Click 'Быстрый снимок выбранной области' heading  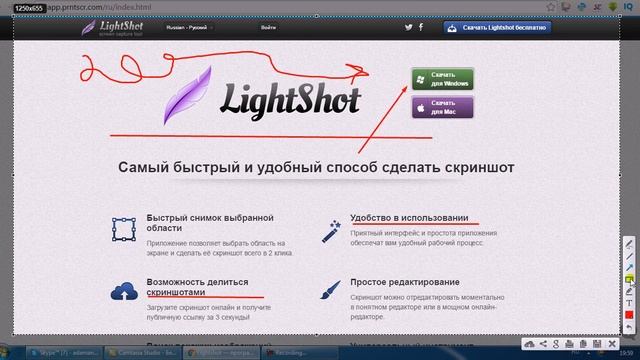[210, 223]
